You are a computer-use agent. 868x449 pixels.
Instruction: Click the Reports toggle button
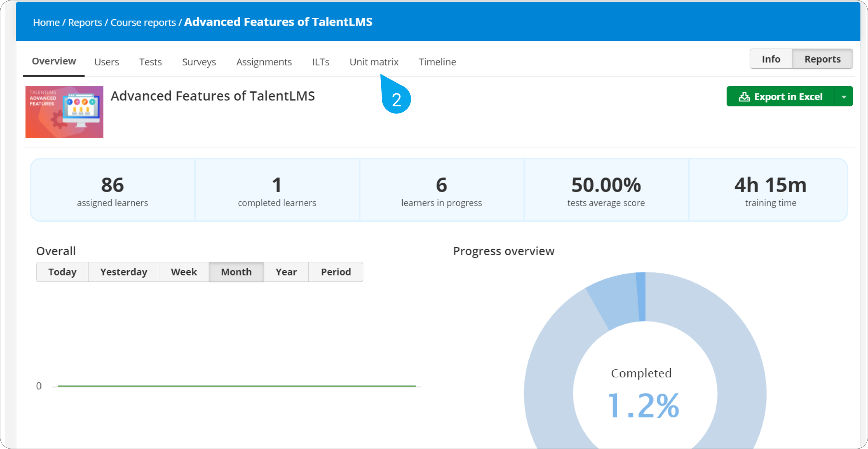click(x=822, y=59)
